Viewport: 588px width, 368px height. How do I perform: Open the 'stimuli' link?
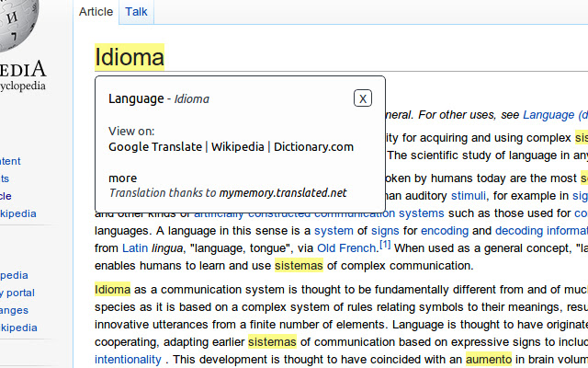tap(468, 196)
